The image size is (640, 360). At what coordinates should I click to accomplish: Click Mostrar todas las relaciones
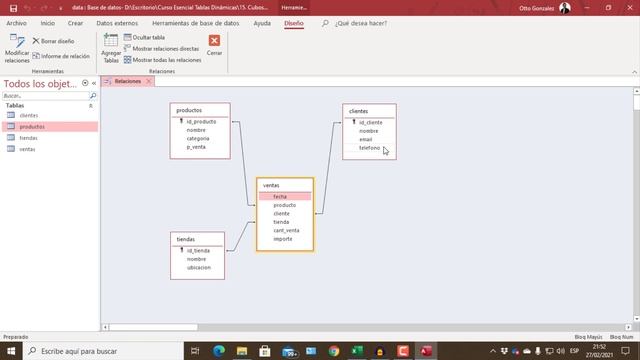tap(162, 60)
